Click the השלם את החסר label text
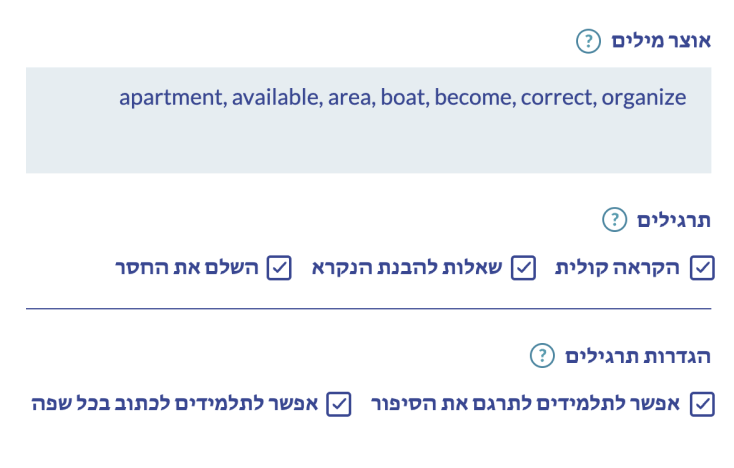The height and width of the screenshot is (468, 734). point(187,268)
